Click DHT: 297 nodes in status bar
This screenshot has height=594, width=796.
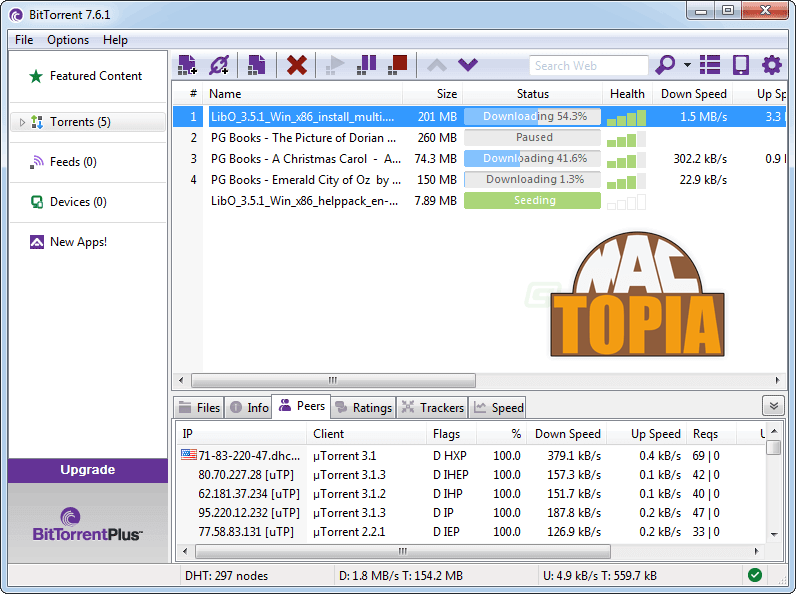tap(226, 576)
